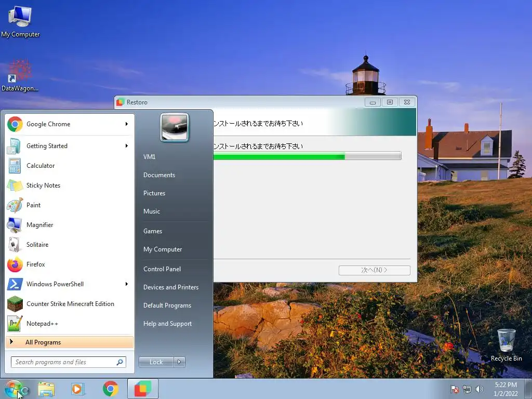
Task: Open Music from Start menu
Action: click(152, 211)
